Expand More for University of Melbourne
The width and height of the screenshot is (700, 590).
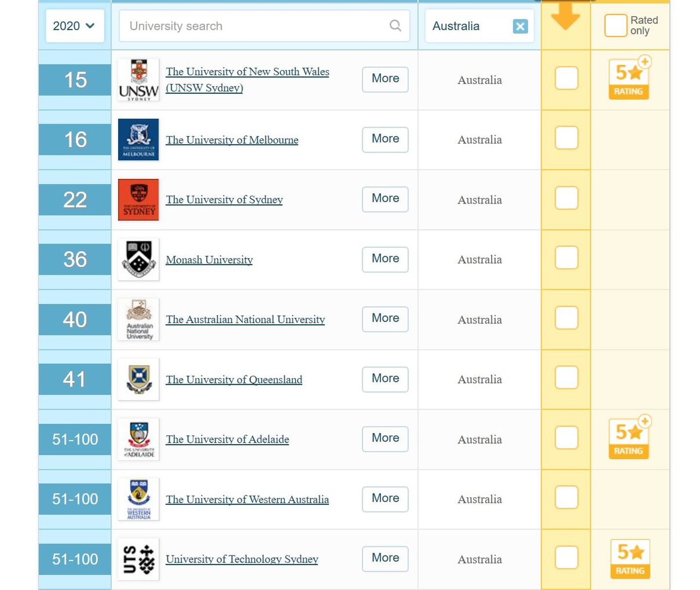385,139
